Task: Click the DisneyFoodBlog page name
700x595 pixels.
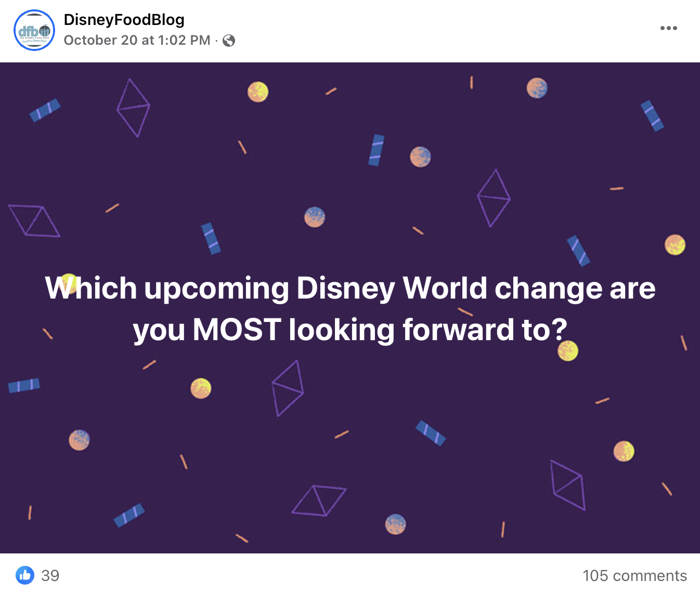Action: click(x=124, y=20)
